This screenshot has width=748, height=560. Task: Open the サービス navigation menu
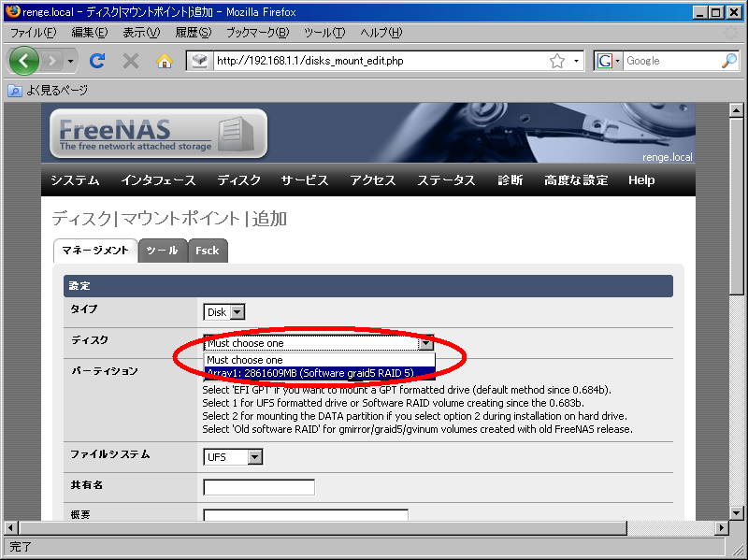(x=305, y=180)
